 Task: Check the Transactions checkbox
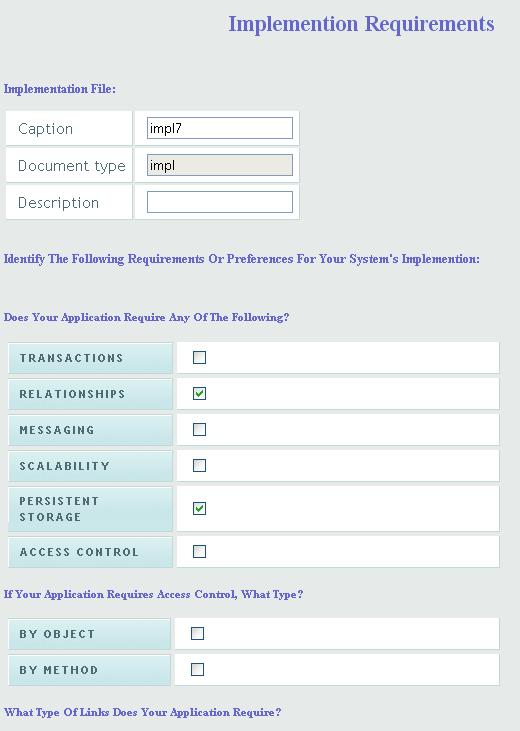tap(199, 358)
